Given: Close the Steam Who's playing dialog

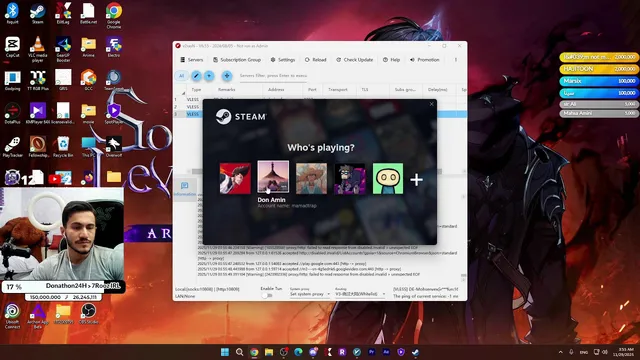Looking at the screenshot, I should (431, 104).
